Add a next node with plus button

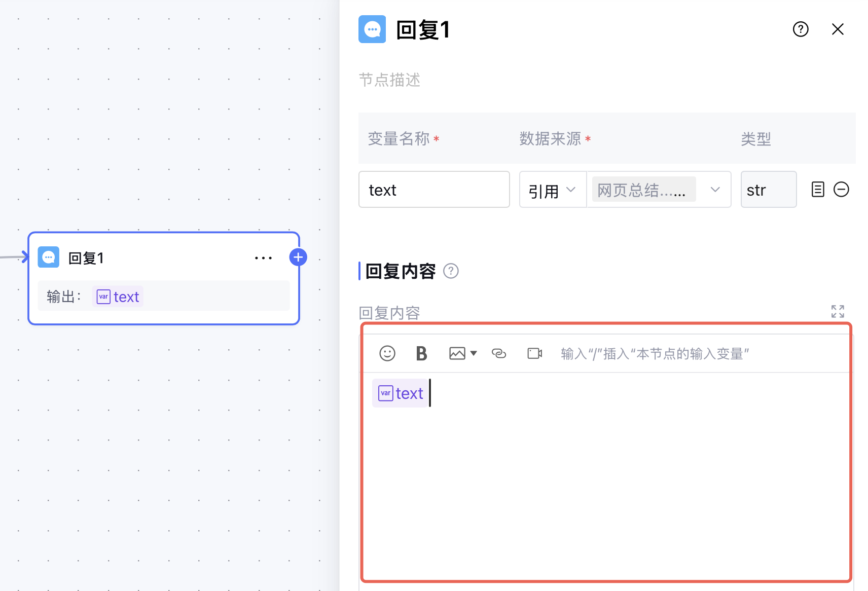click(x=298, y=257)
